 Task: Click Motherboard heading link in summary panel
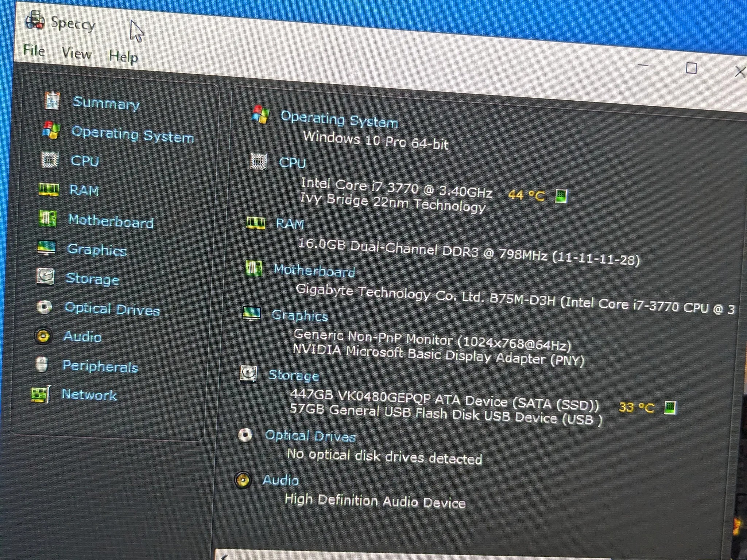[314, 271]
